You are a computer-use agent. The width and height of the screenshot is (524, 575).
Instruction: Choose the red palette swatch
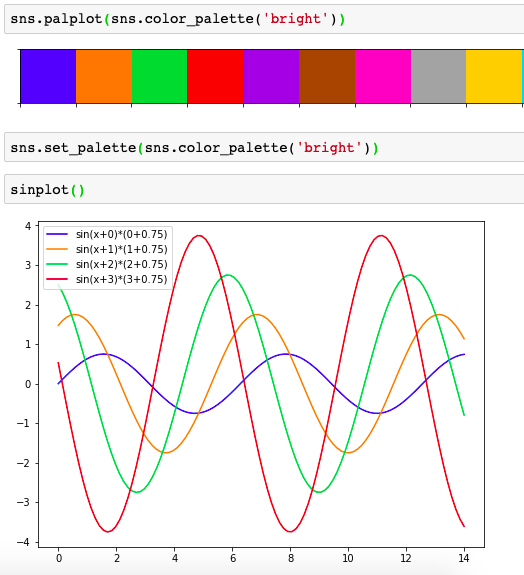(215, 76)
